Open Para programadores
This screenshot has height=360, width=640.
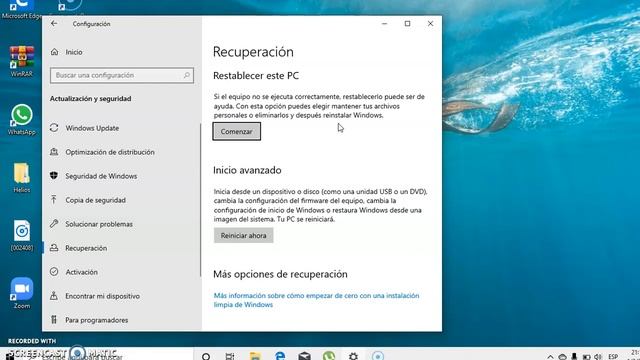[x=97, y=320]
